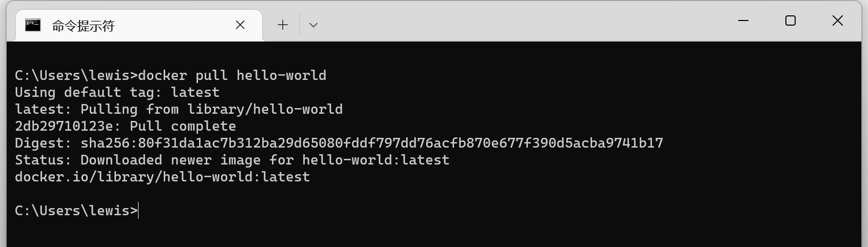Expand the new tab profile dropdown chevron
This screenshot has width=868, height=247.
click(x=313, y=25)
